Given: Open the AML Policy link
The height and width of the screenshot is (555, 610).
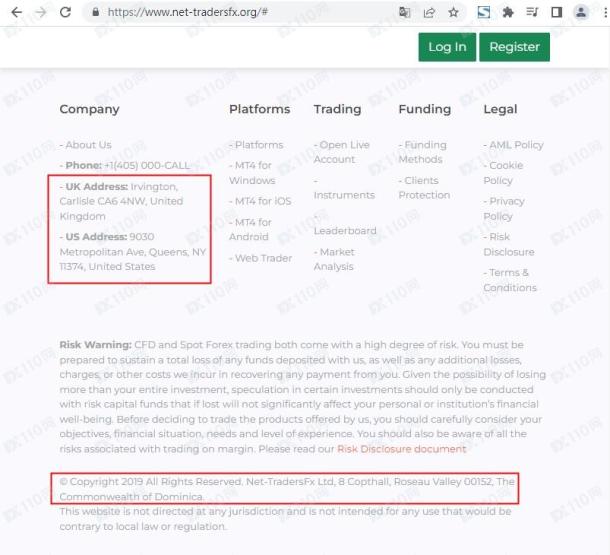Looking at the screenshot, I should 514,145.
